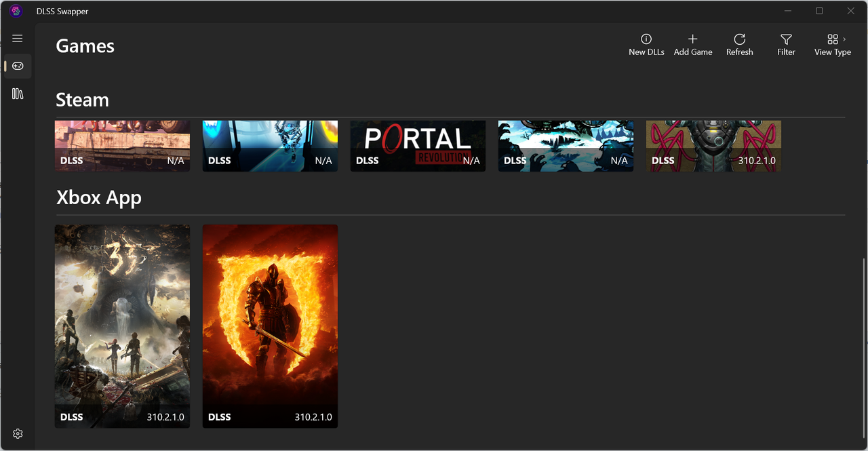The width and height of the screenshot is (868, 451).
Task: Click 310.2.1.0 on the flaming knight card
Action: 313,417
